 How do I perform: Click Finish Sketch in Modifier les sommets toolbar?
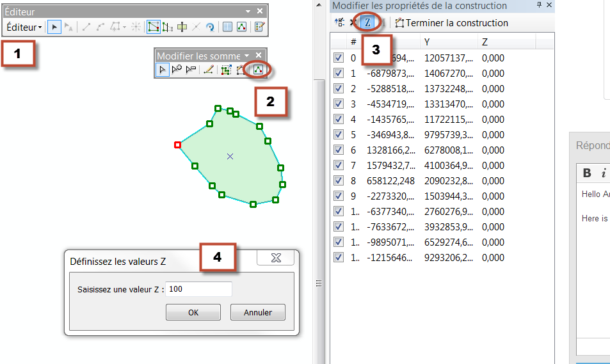click(241, 70)
